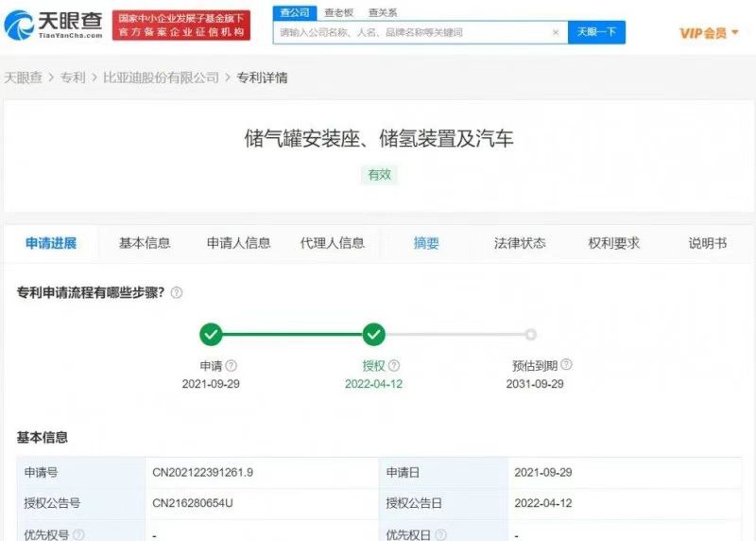Select the 查关系 search tab
This screenshot has width=756, height=541.
(383, 13)
